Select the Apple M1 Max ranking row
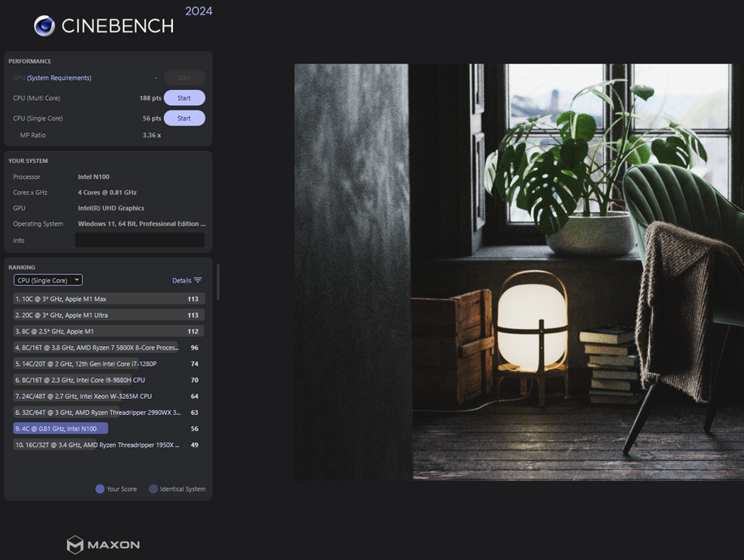 tap(109, 299)
